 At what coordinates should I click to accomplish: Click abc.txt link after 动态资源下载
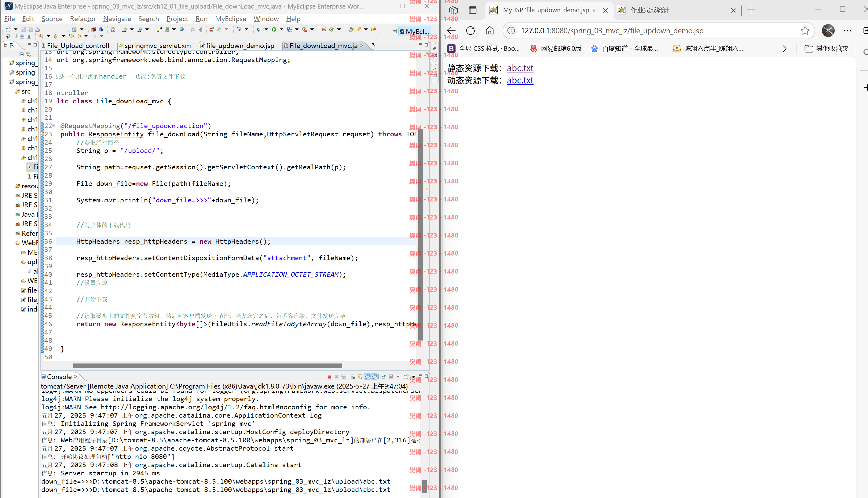[x=520, y=80]
